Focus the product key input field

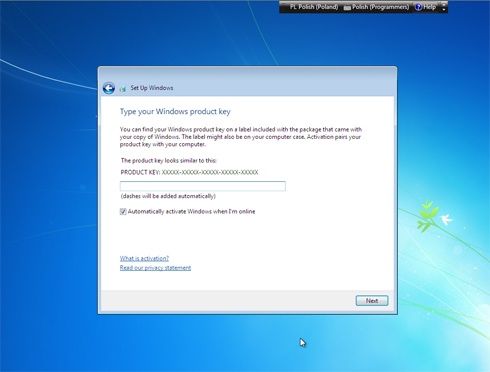(203, 186)
